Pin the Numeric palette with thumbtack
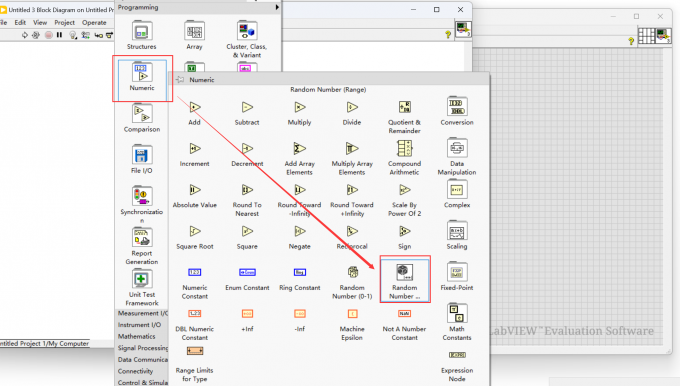Viewport: 680px width, 386px height. point(180,80)
